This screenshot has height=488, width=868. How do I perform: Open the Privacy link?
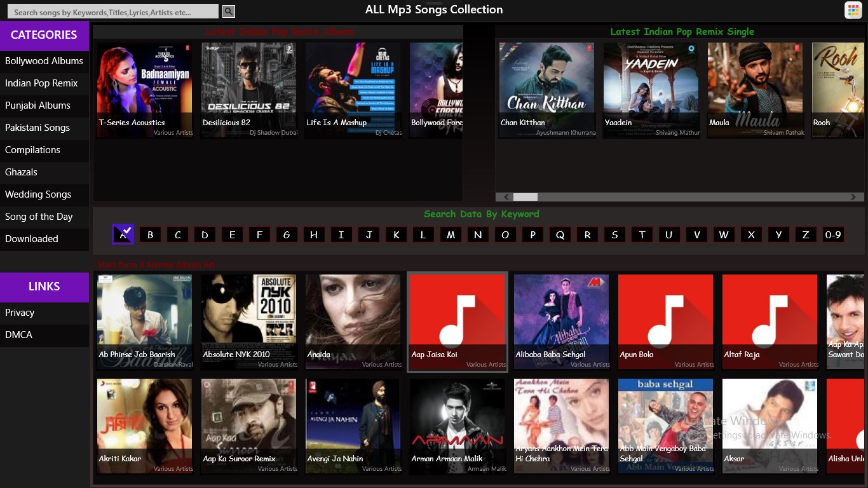44,313
